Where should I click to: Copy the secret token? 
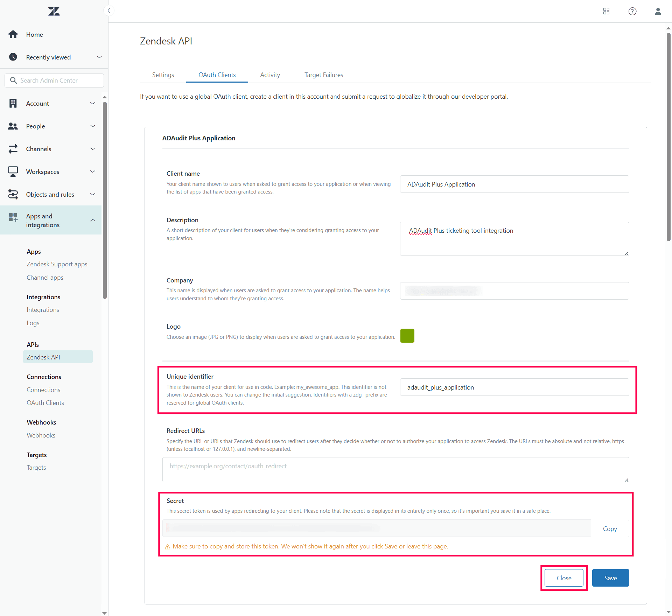(609, 529)
